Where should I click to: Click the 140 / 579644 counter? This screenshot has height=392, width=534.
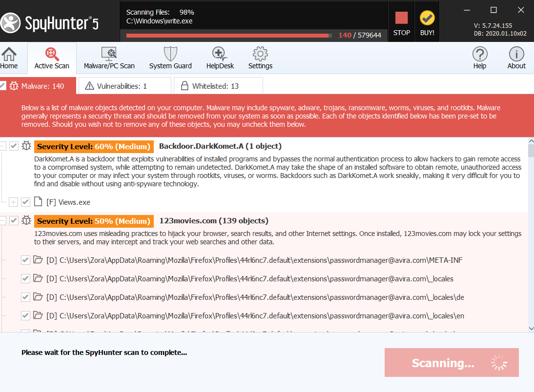360,35
